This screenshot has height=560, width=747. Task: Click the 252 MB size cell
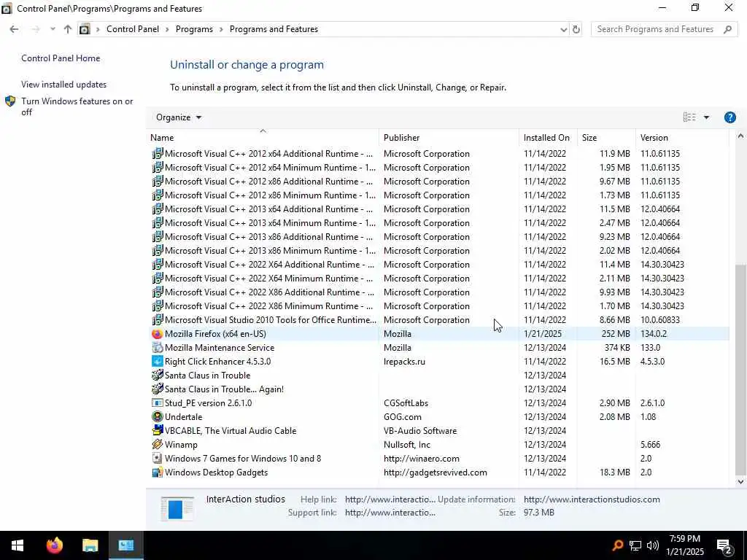pyautogui.click(x=616, y=334)
